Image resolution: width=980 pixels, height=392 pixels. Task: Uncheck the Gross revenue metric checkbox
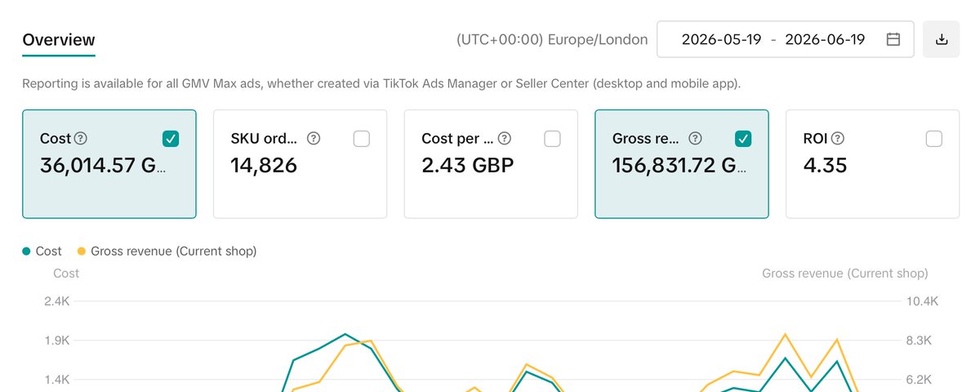[743, 139]
